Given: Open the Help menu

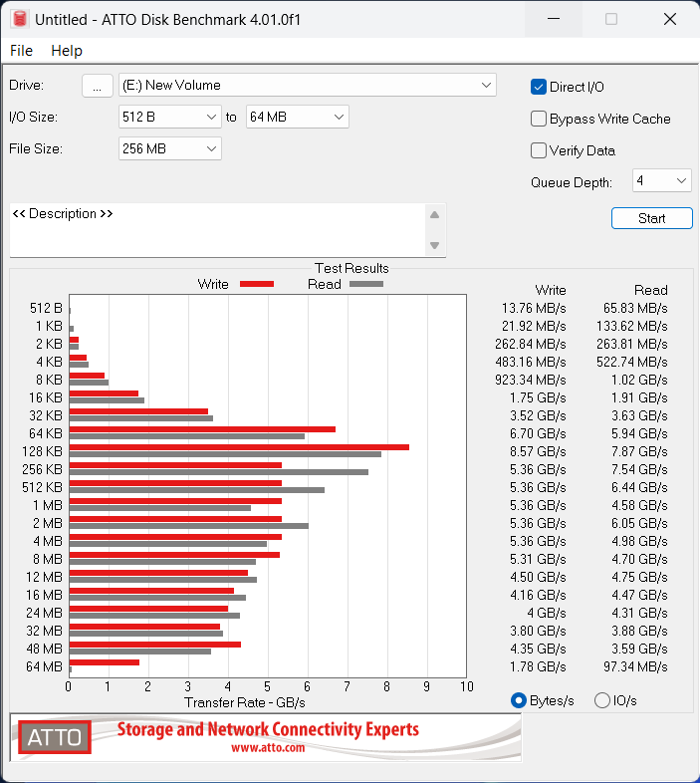Looking at the screenshot, I should point(67,51).
